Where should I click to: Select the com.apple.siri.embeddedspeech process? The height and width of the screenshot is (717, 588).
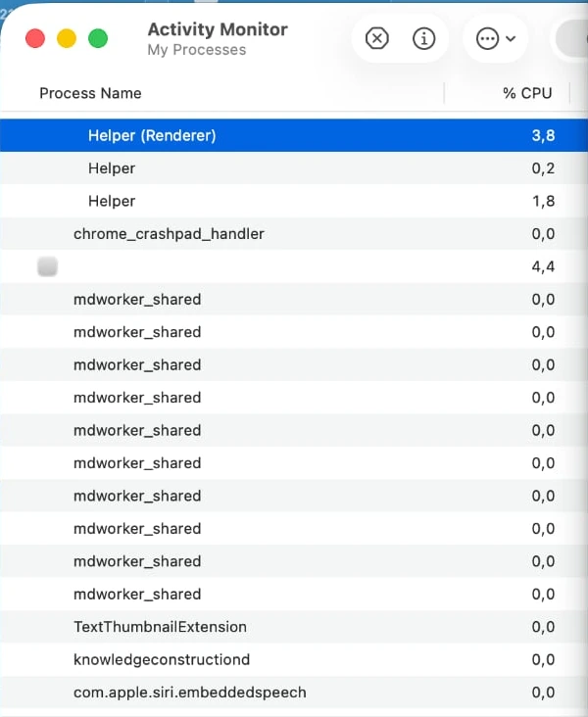tap(294, 693)
